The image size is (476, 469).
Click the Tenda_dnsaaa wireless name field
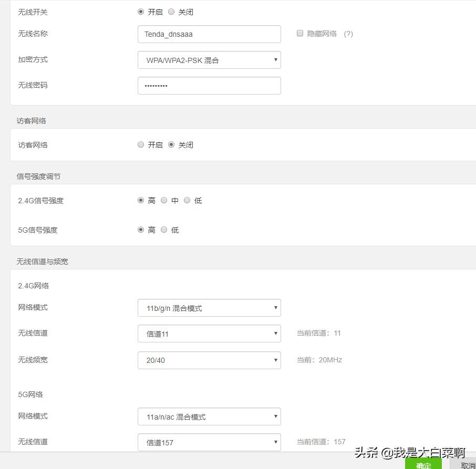209,34
